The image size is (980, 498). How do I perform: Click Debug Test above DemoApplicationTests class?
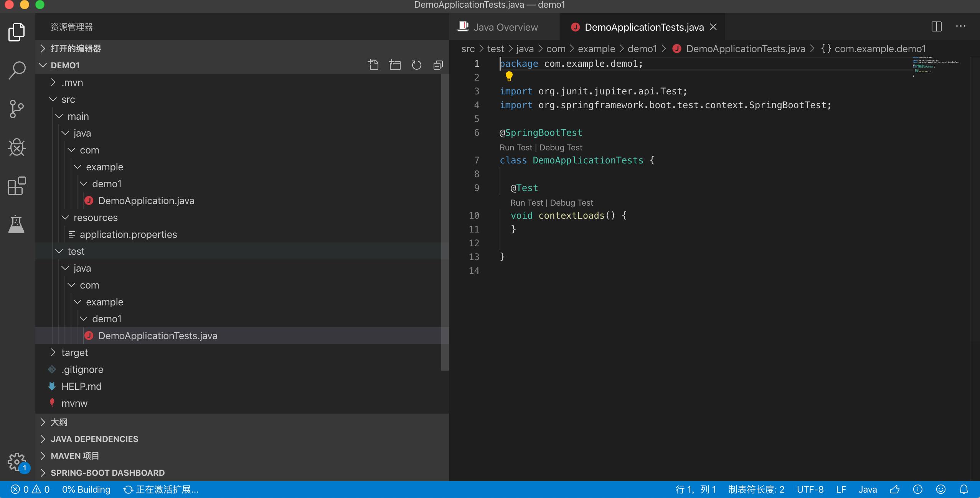pos(561,147)
